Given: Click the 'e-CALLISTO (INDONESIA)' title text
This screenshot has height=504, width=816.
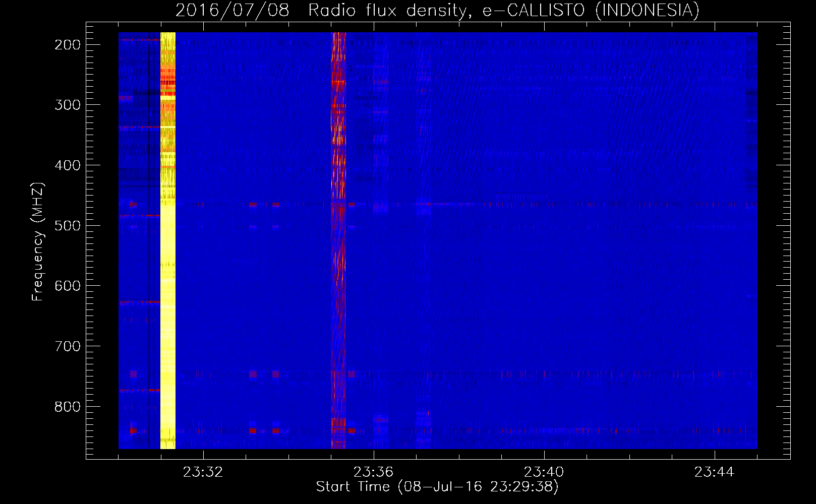Looking at the screenshot, I should point(591,10).
